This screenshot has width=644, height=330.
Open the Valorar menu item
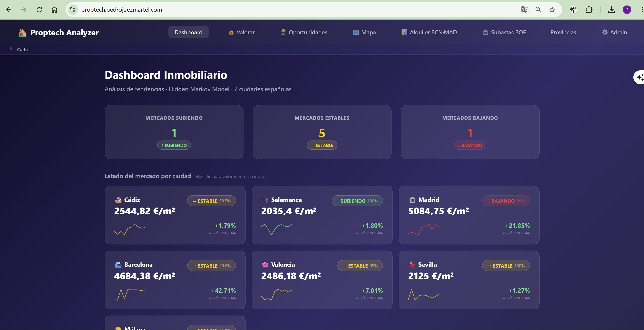click(241, 32)
